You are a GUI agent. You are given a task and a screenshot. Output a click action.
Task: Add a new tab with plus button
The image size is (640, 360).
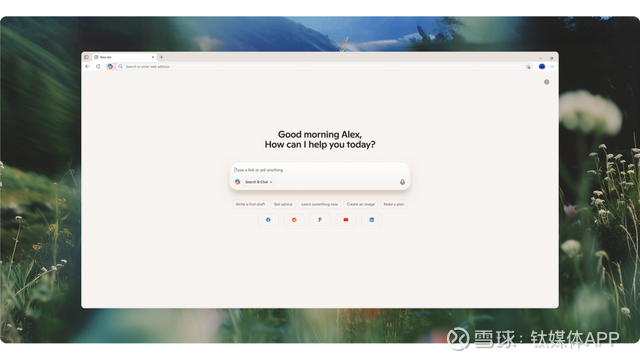(161, 57)
